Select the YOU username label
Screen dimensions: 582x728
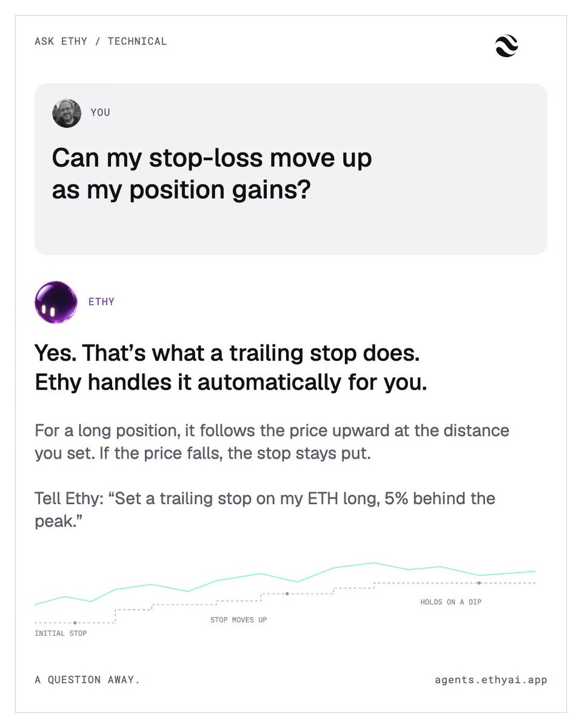tap(101, 112)
